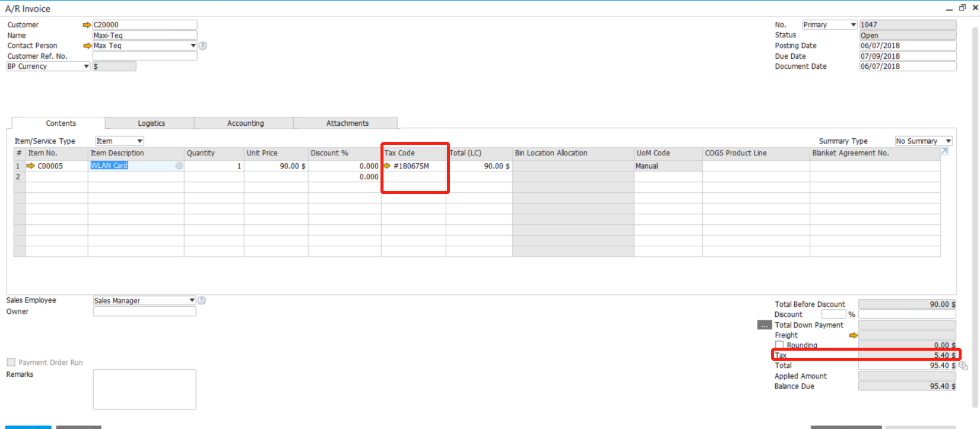Open the Summary Type dropdown
This screenshot has width=980, height=429.
948,141
